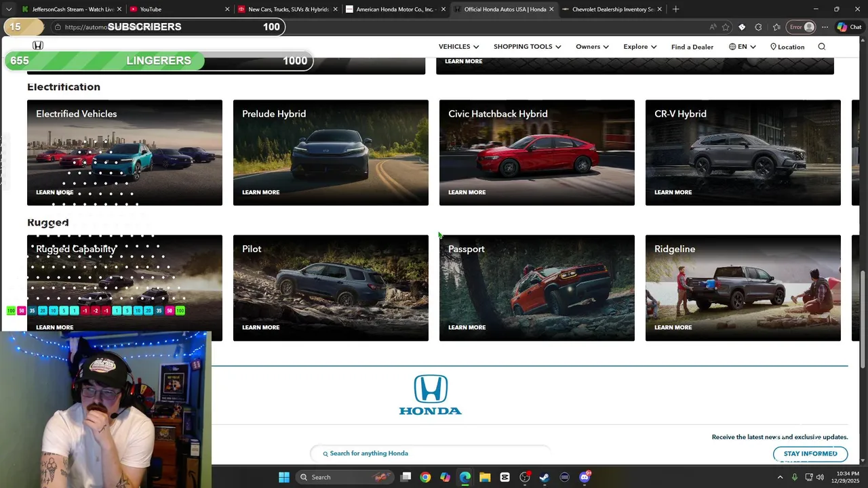Click the STAY INFORMED button
This screenshot has width=868, height=488.
point(810,453)
